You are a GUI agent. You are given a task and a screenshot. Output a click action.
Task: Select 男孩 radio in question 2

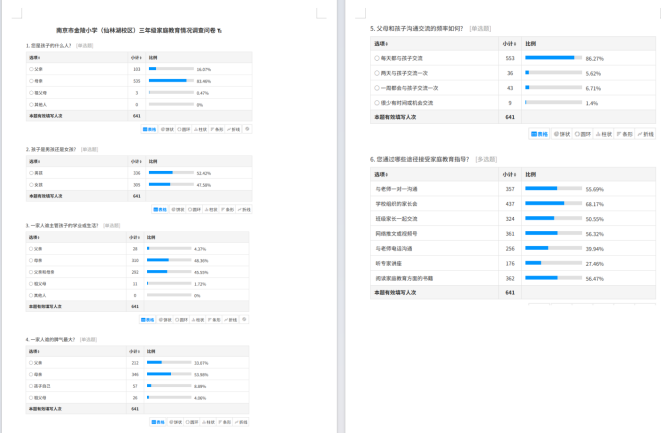31,173
